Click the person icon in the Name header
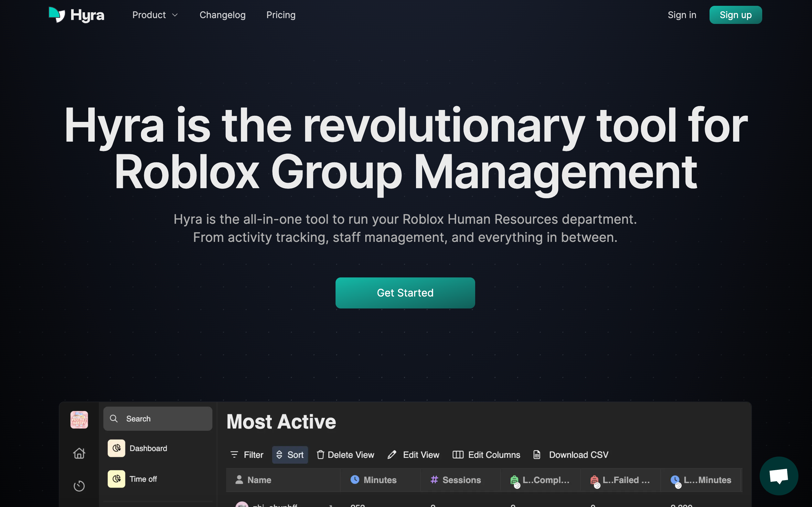Viewport: 812px width, 507px height. pos(239,480)
